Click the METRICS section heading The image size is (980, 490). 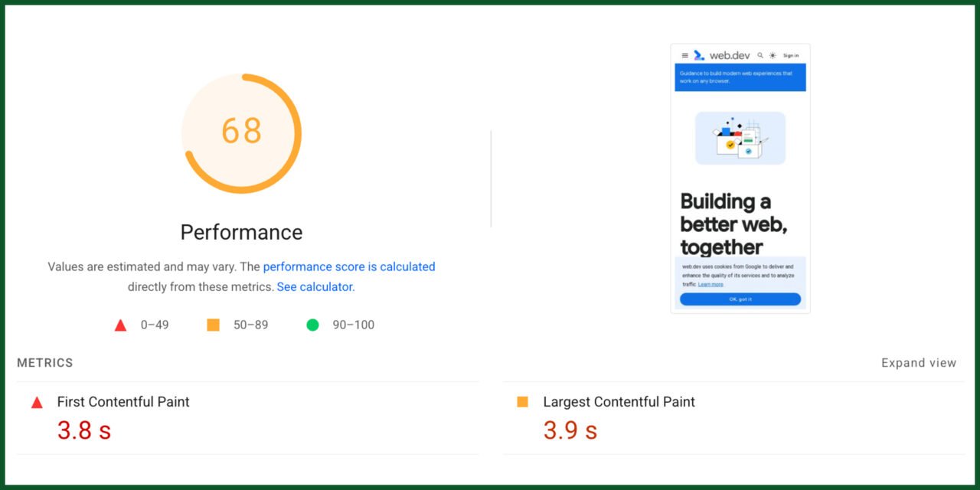(x=45, y=363)
